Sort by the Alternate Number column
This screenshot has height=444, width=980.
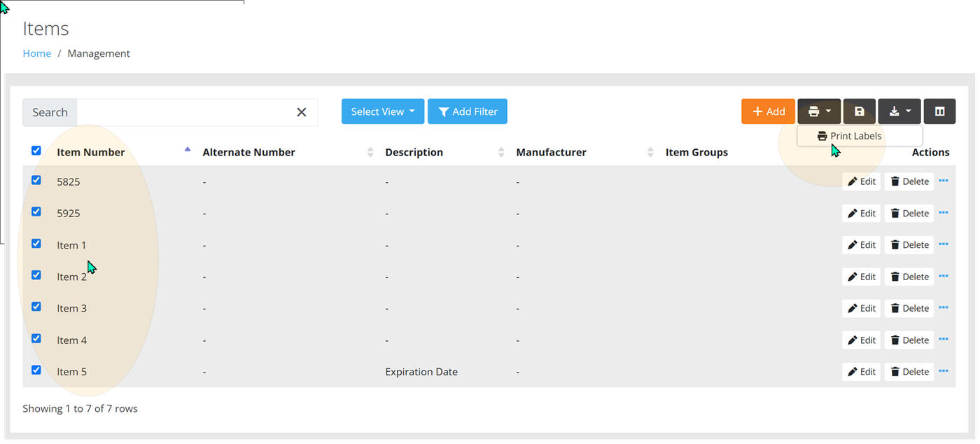tap(248, 152)
